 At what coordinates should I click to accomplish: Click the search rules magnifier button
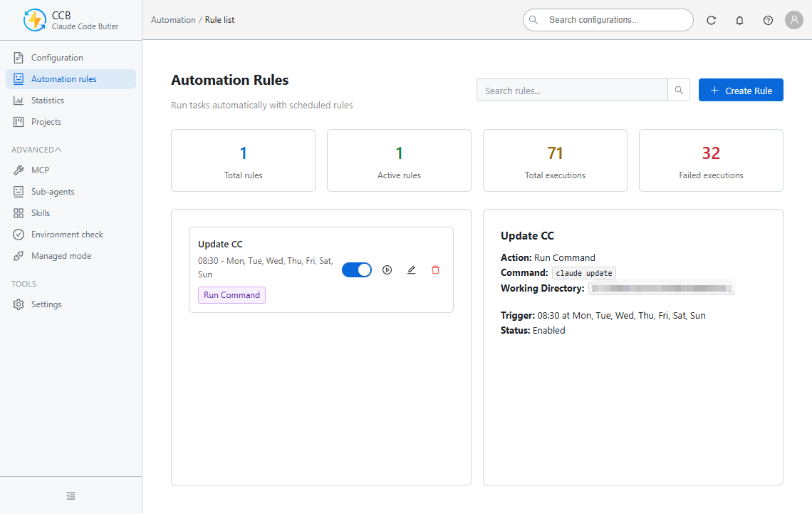point(679,90)
